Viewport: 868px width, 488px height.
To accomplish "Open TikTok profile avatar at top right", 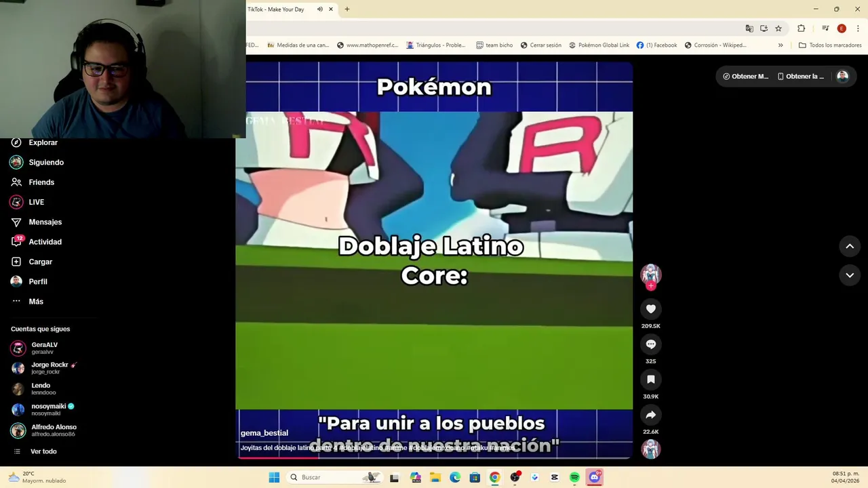I will click(842, 77).
